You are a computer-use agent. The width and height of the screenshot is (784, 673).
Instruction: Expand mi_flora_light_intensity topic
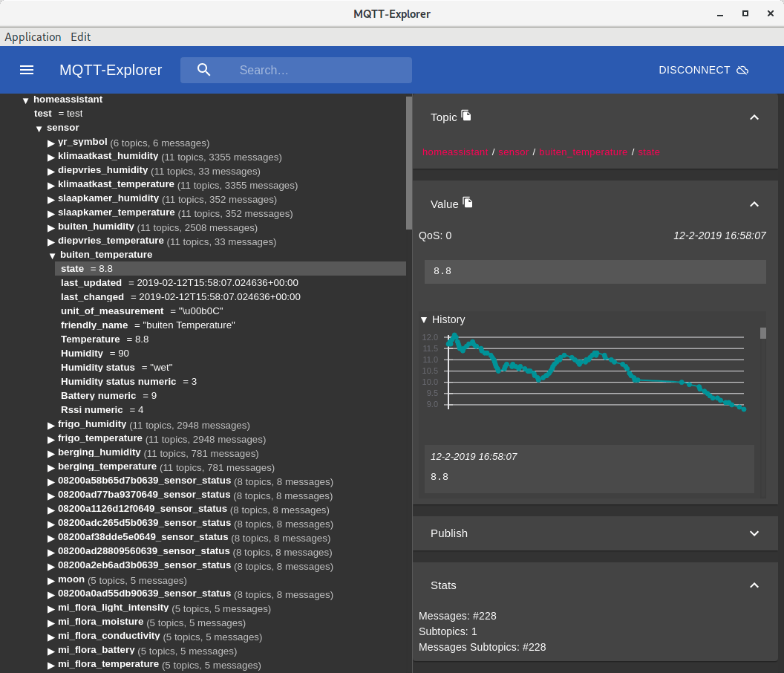point(51,609)
